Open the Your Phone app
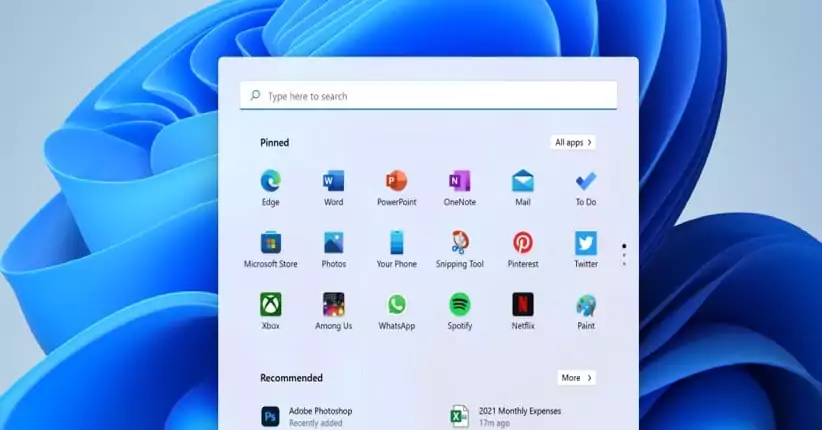The width and height of the screenshot is (822, 430). (x=396, y=244)
